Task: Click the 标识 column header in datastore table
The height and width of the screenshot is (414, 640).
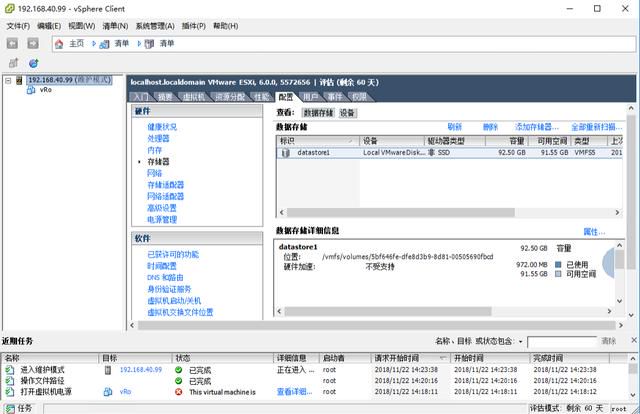Action: point(318,141)
